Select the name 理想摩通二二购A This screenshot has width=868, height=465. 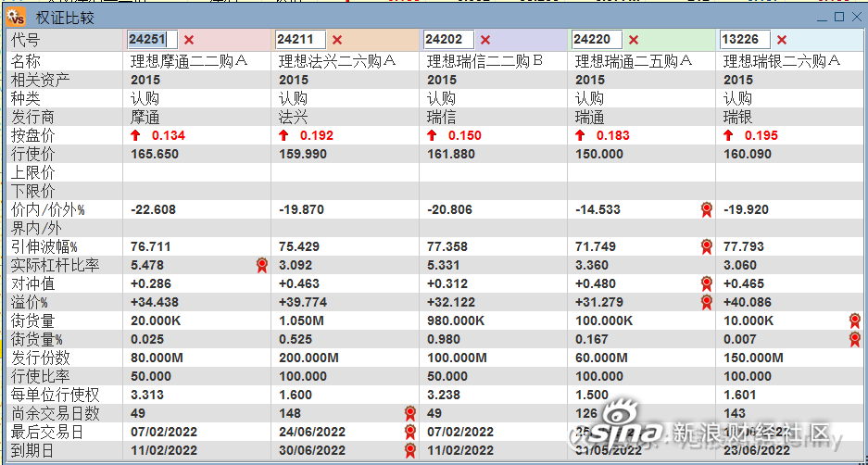tap(188, 61)
